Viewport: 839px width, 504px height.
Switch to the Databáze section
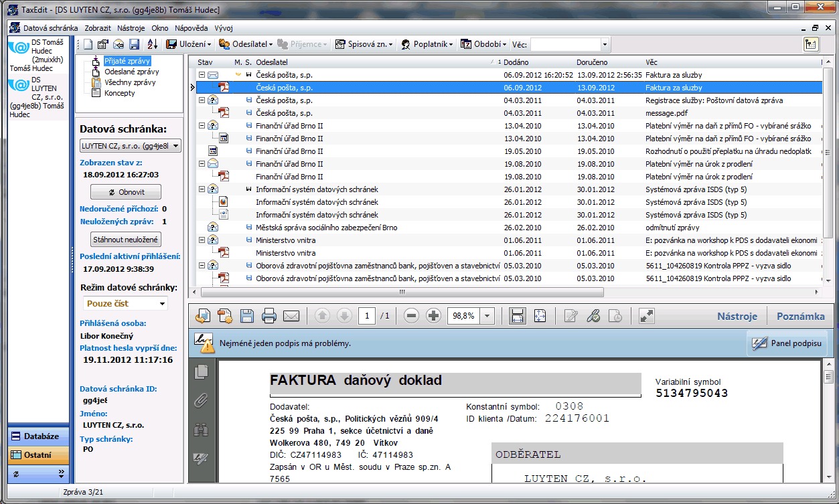[x=39, y=436]
